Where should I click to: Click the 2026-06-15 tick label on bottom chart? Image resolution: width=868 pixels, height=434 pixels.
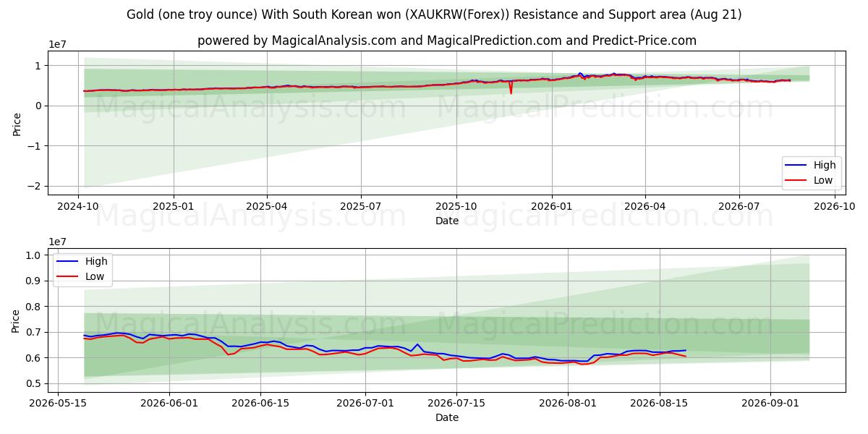pyautogui.click(x=260, y=403)
